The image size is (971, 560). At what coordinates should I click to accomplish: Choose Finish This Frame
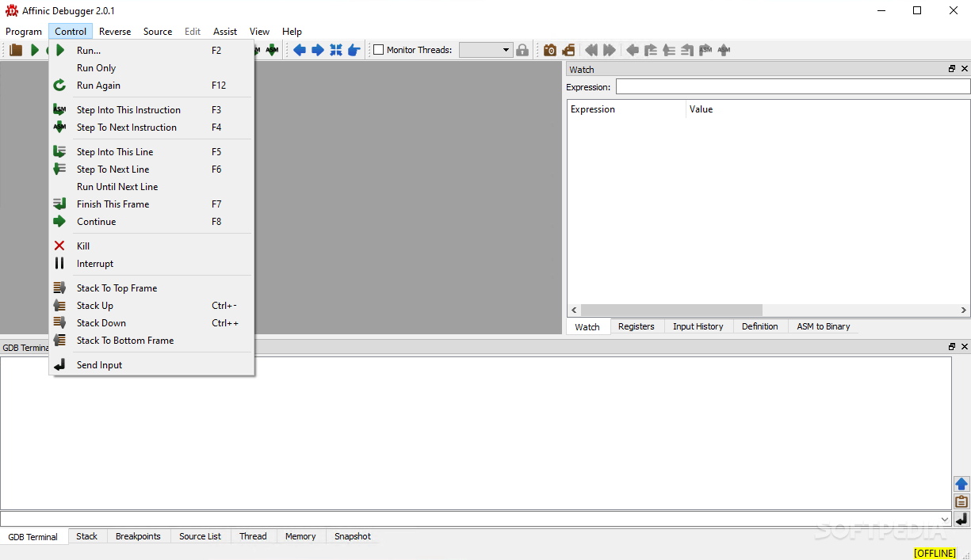(x=151, y=204)
